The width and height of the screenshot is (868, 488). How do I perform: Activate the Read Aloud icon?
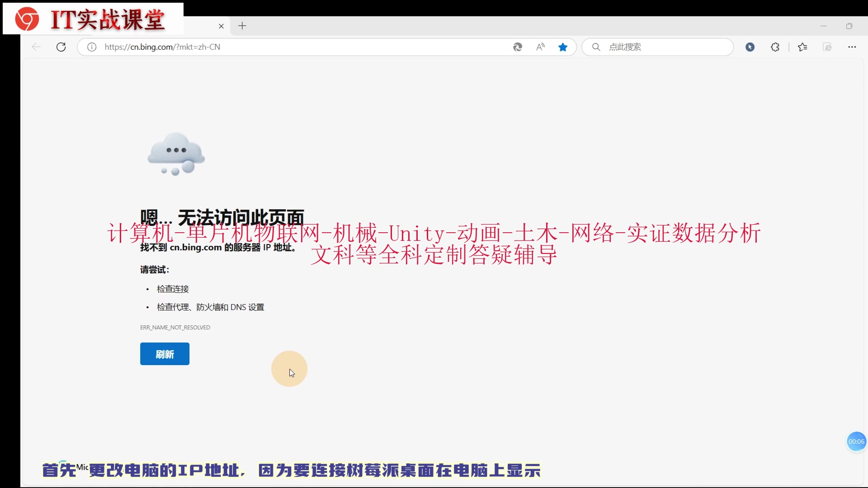click(x=540, y=47)
